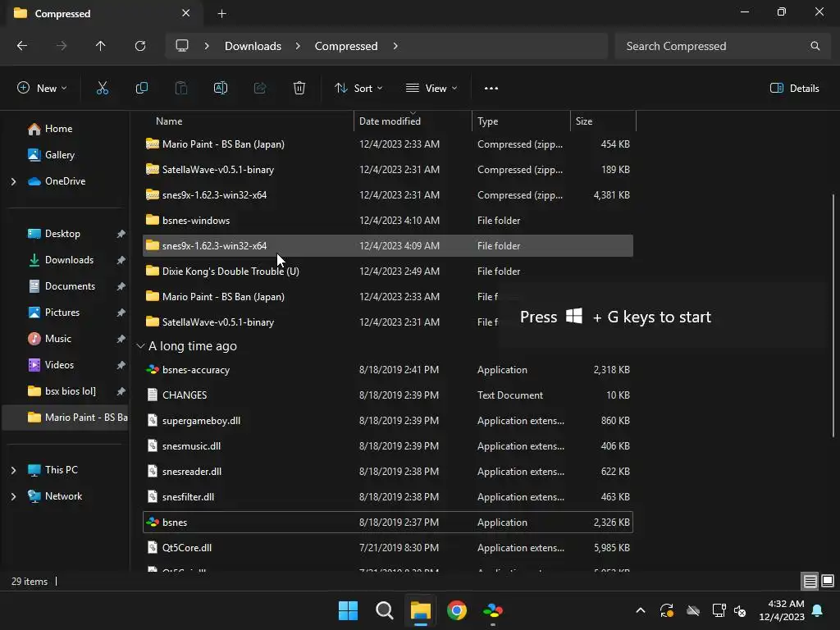Open the New item dropdown
The height and width of the screenshot is (630, 840).
[42, 89]
